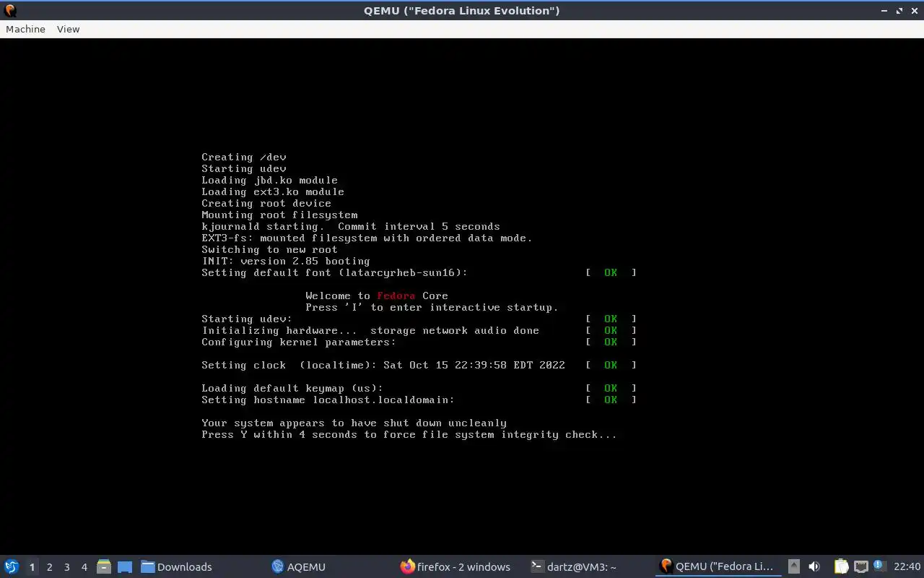Screen dimensions: 924x578
Task: Click the 'Mounting root filesystem' line
Action: click(x=279, y=215)
